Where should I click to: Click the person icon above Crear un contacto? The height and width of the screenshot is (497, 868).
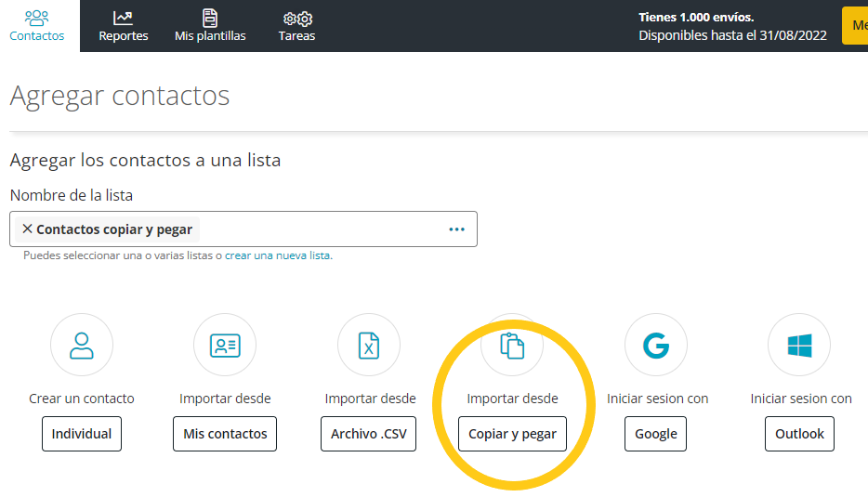pyautogui.click(x=82, y=345)
